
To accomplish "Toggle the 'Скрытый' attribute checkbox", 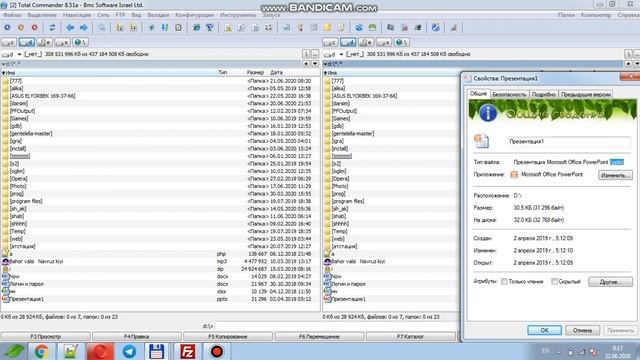I will point(554,282).
